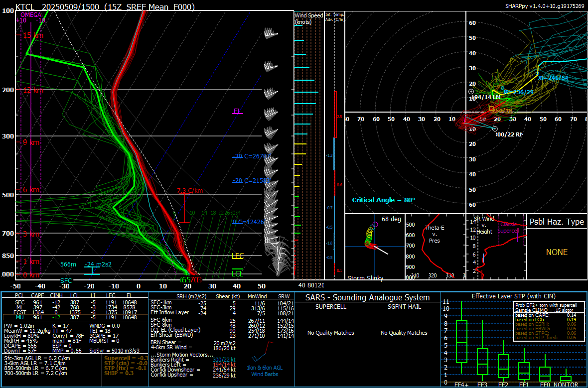The width and height of the screenshot is (588, 388).
Task: Click the Bunkers Right = 300/22 kt line
Action: tap(193, 360)
